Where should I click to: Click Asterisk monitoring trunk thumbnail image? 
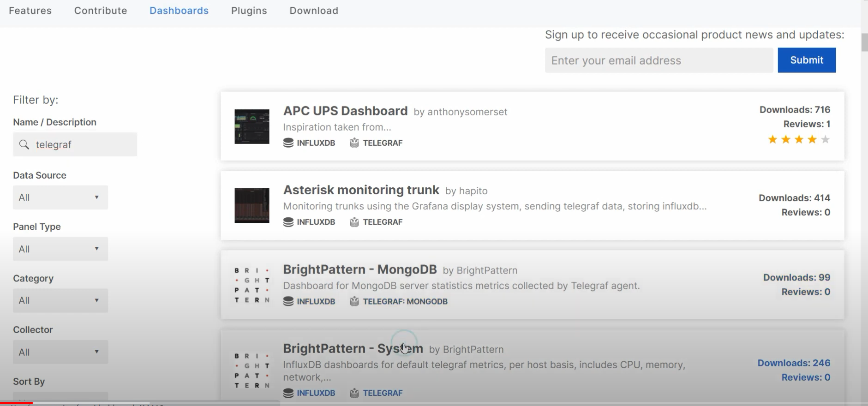pyautogui.click(x=252, y=205)
